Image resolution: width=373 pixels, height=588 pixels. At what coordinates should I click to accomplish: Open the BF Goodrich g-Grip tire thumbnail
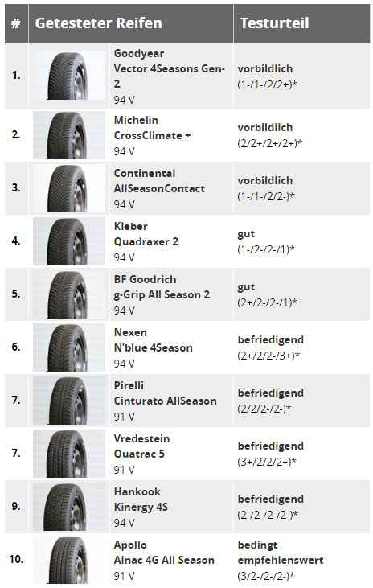69,294
